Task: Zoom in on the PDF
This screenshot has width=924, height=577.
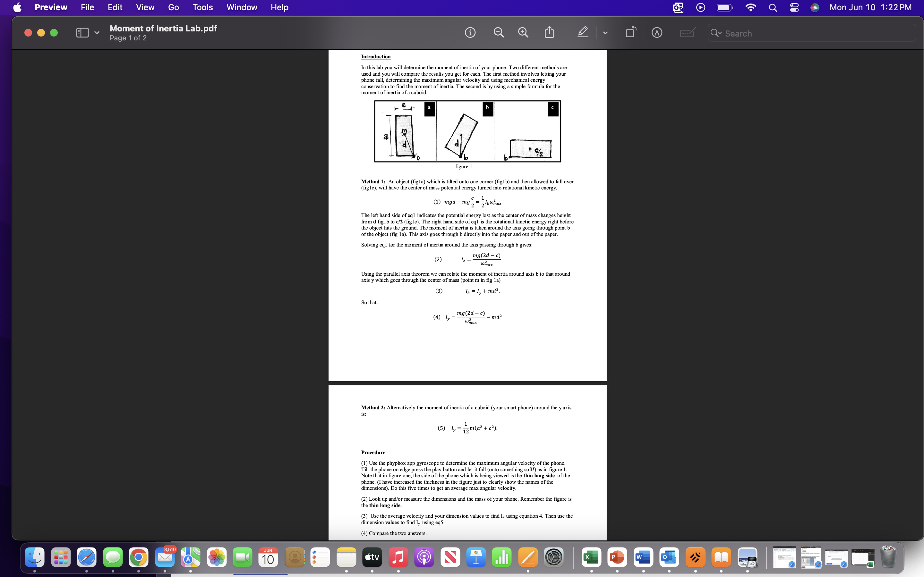Action: [x=523, y=32]
